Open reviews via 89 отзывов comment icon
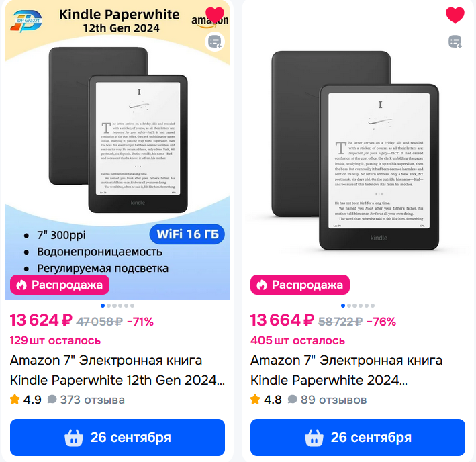Image resolution: width=476 pixels, height=462 pixels. [292, 399]
